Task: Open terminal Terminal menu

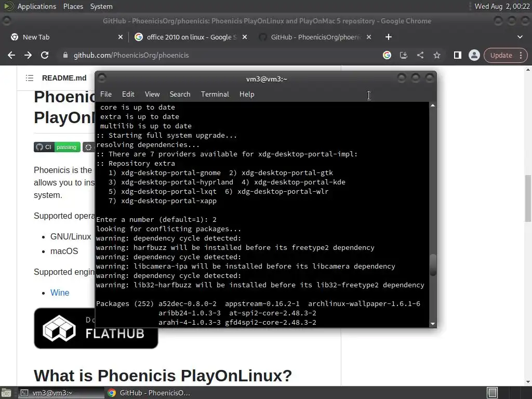Action: [215, 95]
